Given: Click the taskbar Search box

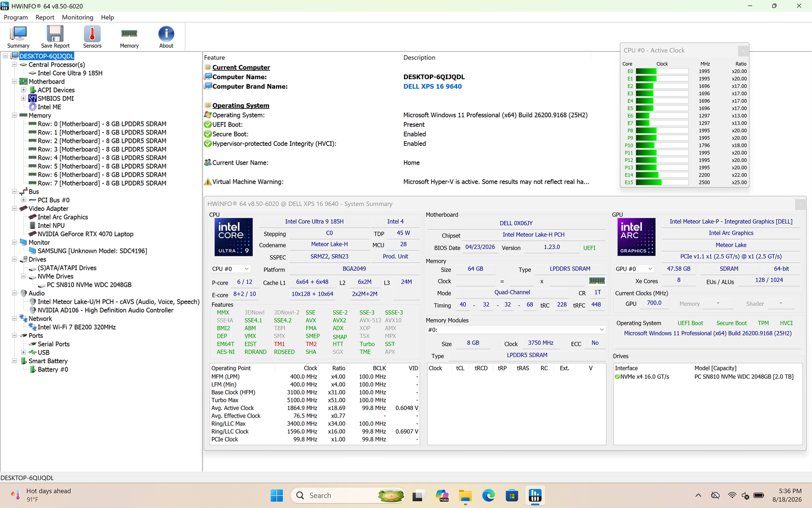Looking at the screenshot, I should (x=348, y=495).
